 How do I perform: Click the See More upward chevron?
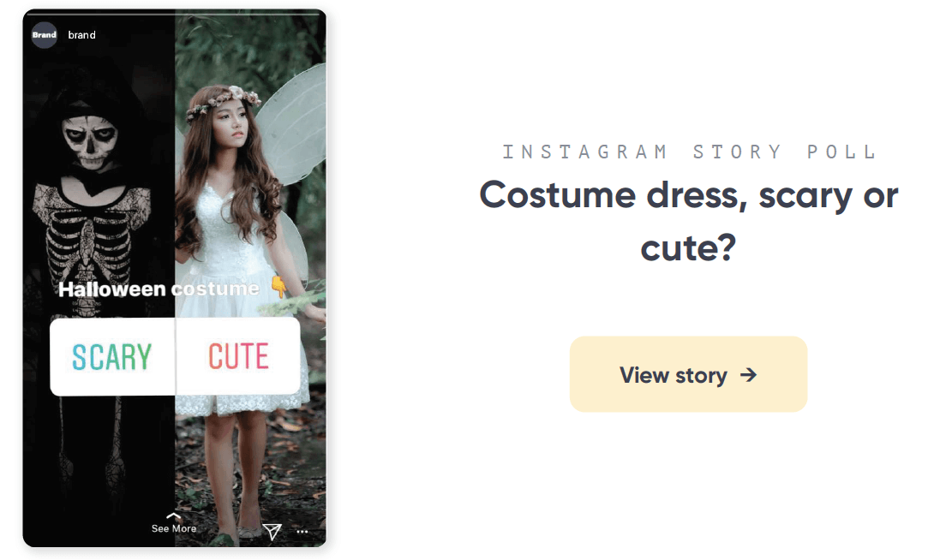pyautogui.click(x=174, y=516)
